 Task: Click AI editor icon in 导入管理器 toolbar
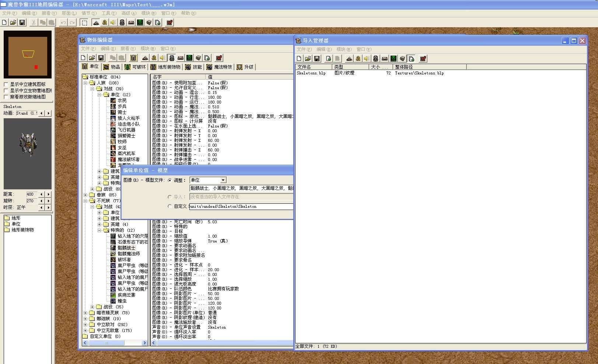pos(394,59)
